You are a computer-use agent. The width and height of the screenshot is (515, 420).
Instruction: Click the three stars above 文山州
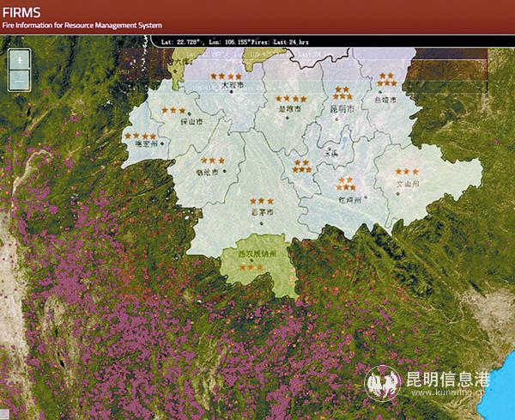407,172
